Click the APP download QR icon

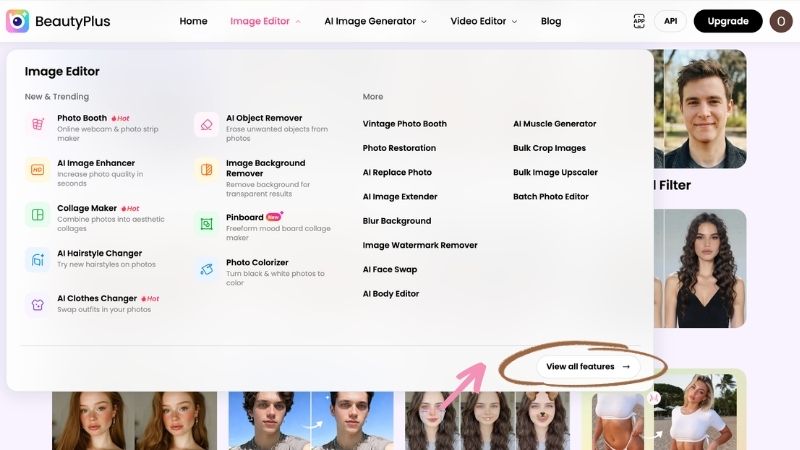(x=639, y=21)
